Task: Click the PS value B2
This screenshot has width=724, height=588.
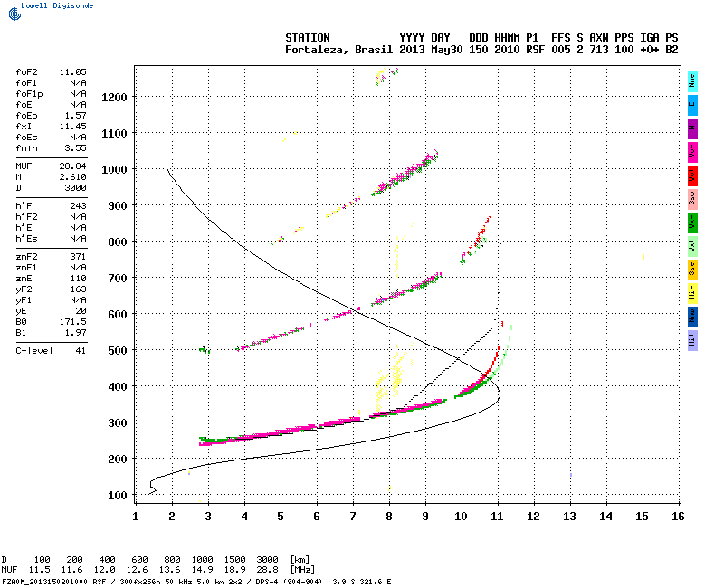Action: pyautogui.click(x=672, y=50)
